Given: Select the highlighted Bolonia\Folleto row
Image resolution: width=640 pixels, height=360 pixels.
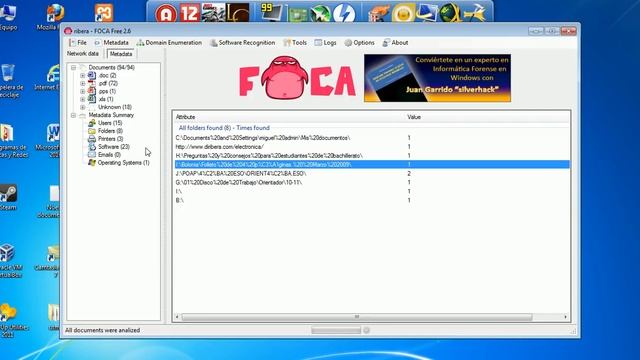Looking at the screenshot, I should point(372,164).
